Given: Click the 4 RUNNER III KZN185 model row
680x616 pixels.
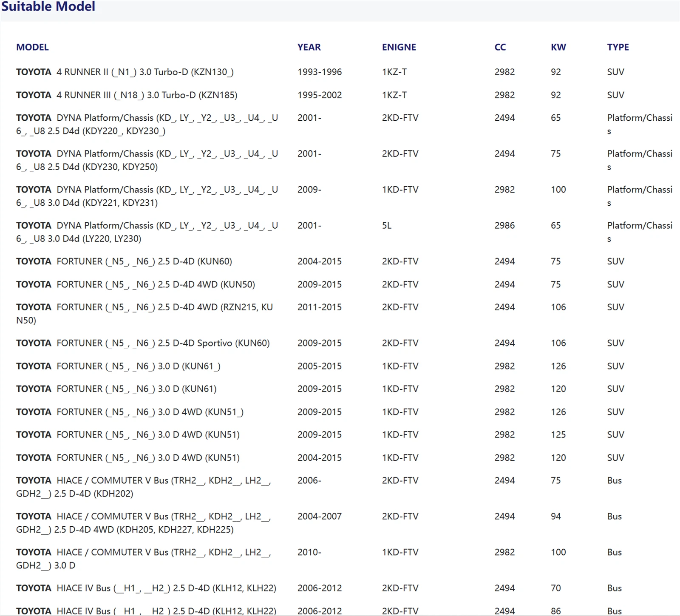Looking at the screenshot, I should (x=127, y=95).
